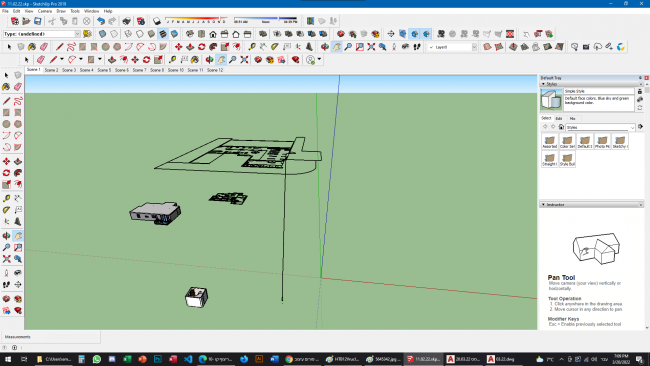Click the Redo arrow icon
This screenshot has height=366, width=650.
click(x=112, y=21)
